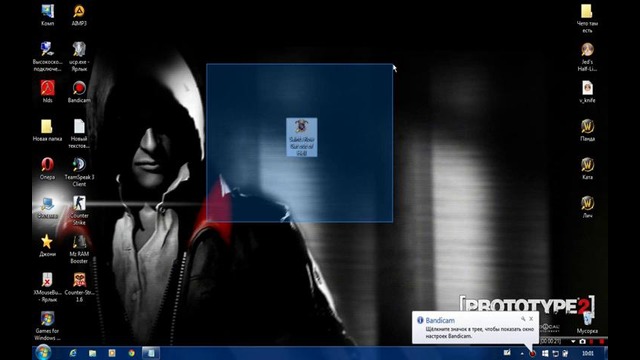Launch the Bandicam desktop shortcut
Image resolution: width=640 pixels, height=360 pixels.
click(x=79, y=91)
